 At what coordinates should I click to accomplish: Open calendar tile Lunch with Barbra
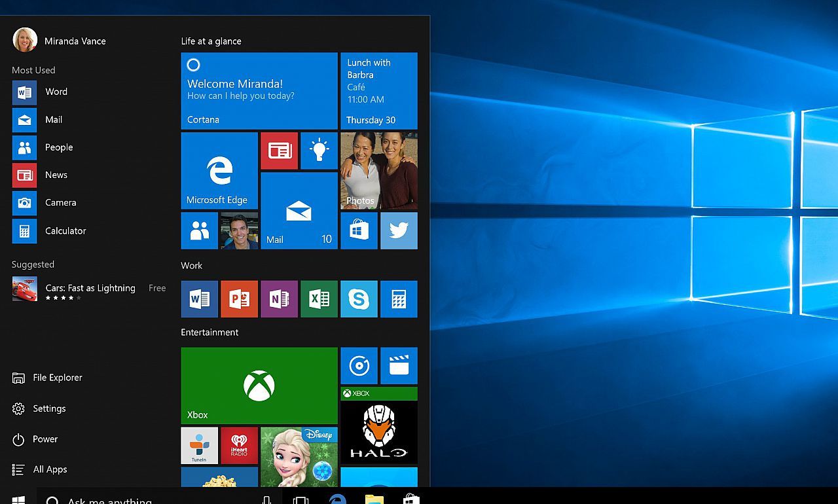[379, 91]
